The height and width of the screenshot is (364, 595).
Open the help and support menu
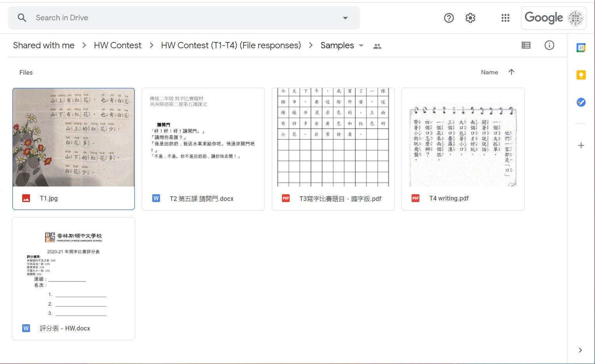point(449,18)
